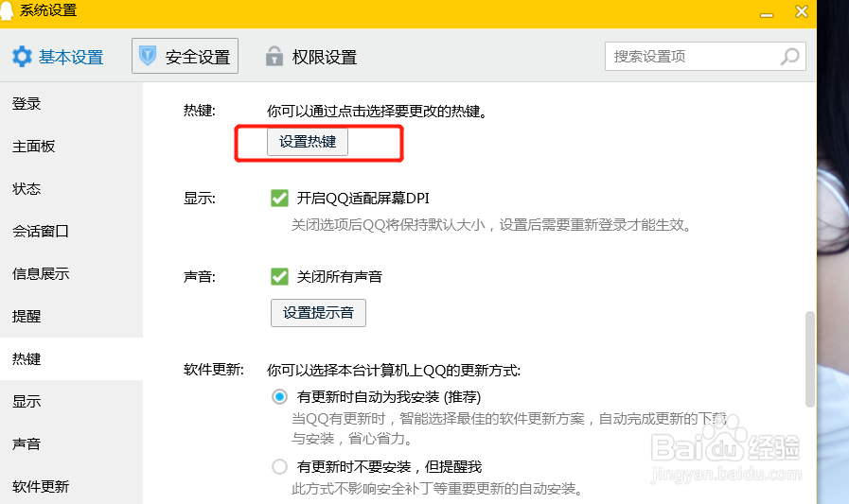Select 显示 in the sidebar
Image resolution: width=849 pixels, height=504 pixels.
(72, 402)
